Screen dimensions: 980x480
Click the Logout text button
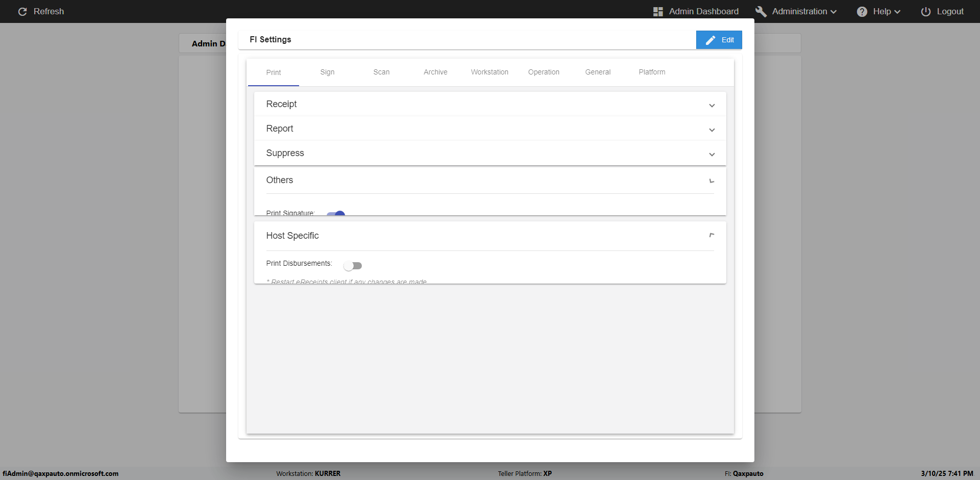[950, 11]
